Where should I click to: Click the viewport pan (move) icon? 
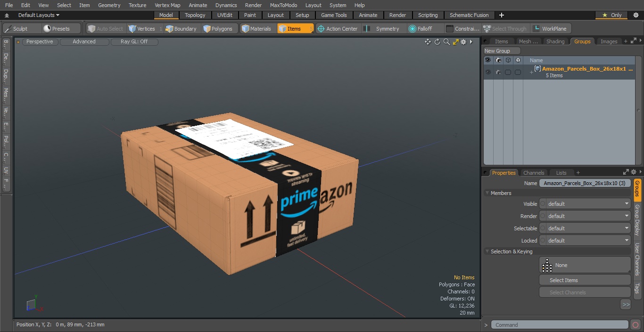[x=428, y=42]
